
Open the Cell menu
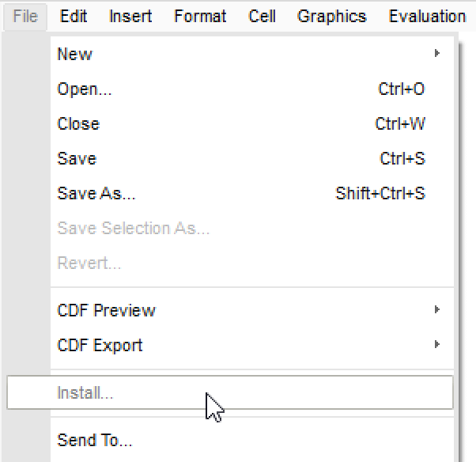click(x=262, y=16)
